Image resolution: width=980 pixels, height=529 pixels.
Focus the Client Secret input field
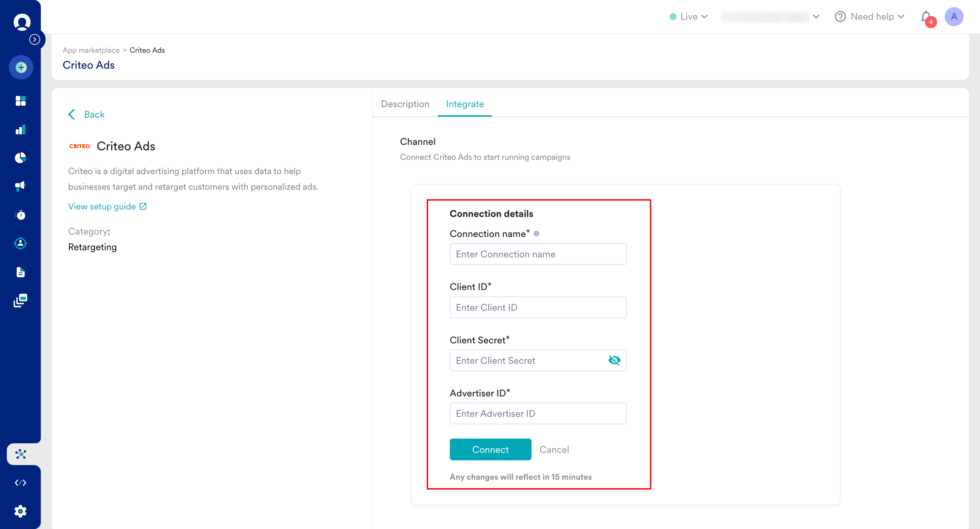pos(538,360)
